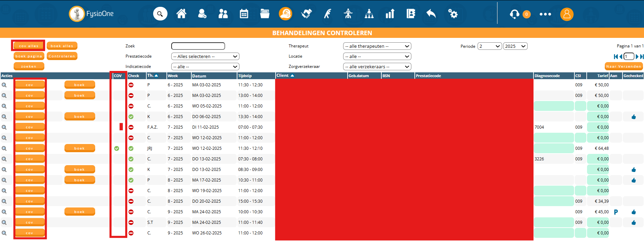Screen dimensions: 644x245
Task: Click the 'cov alles' button
Action: (29, 46)
